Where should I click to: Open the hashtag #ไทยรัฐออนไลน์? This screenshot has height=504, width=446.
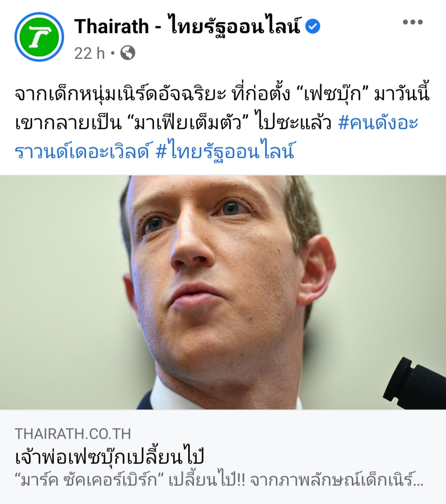click(225, 152)
